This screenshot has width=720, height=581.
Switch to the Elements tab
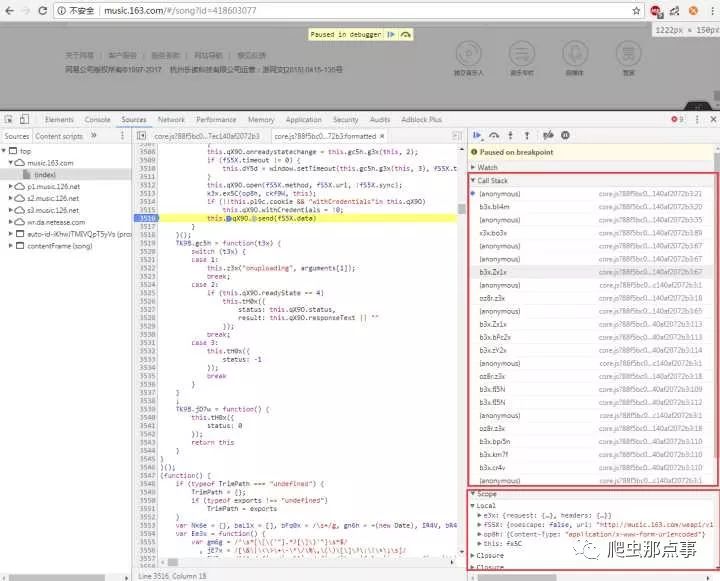coord(59,119)
